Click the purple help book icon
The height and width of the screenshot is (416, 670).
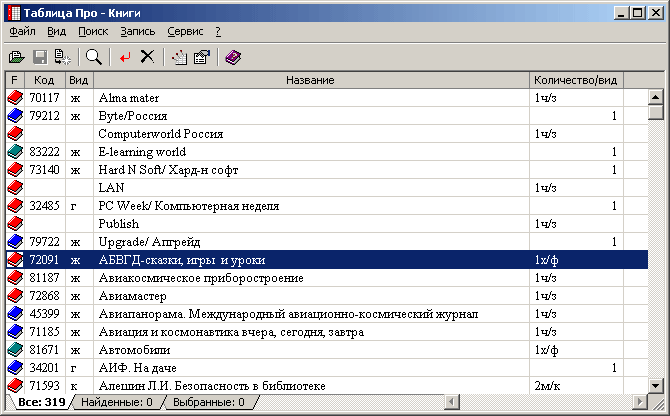233,57
